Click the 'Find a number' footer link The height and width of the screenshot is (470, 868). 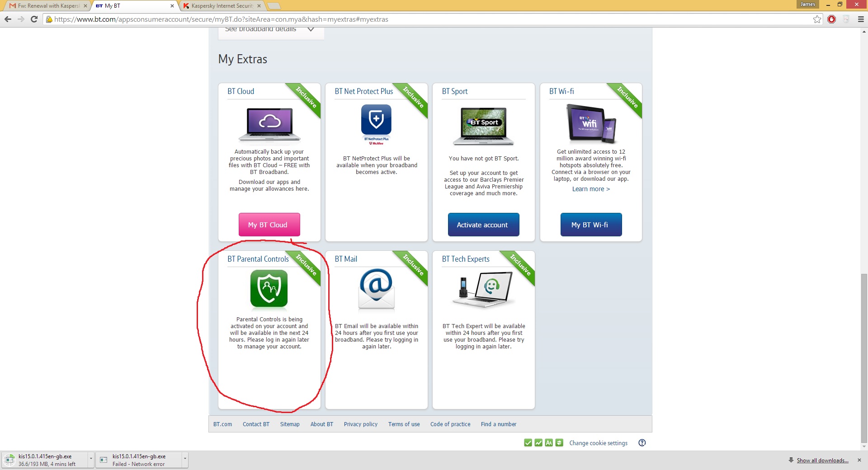tap(499, 424)
